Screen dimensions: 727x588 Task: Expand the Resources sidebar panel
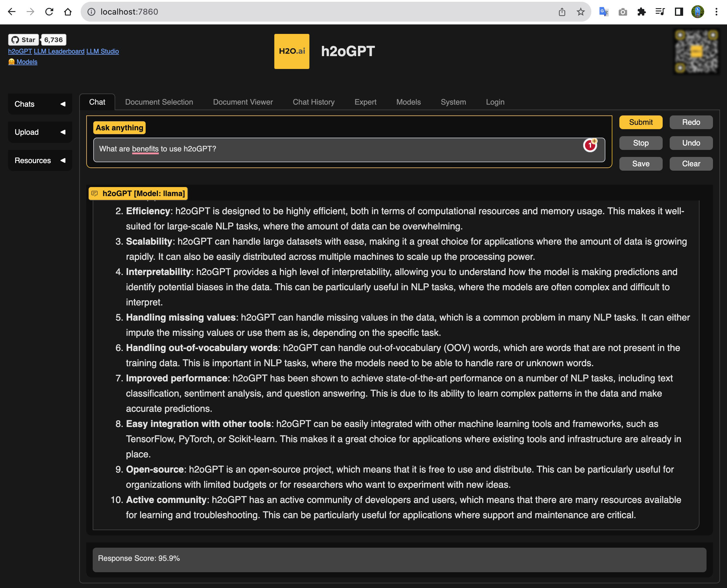point(40,160)
